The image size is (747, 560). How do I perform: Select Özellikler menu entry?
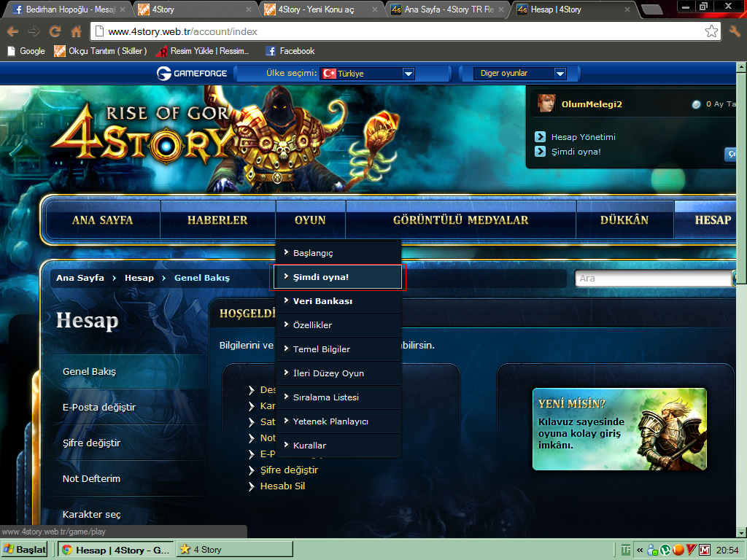(x=338, y=325)
